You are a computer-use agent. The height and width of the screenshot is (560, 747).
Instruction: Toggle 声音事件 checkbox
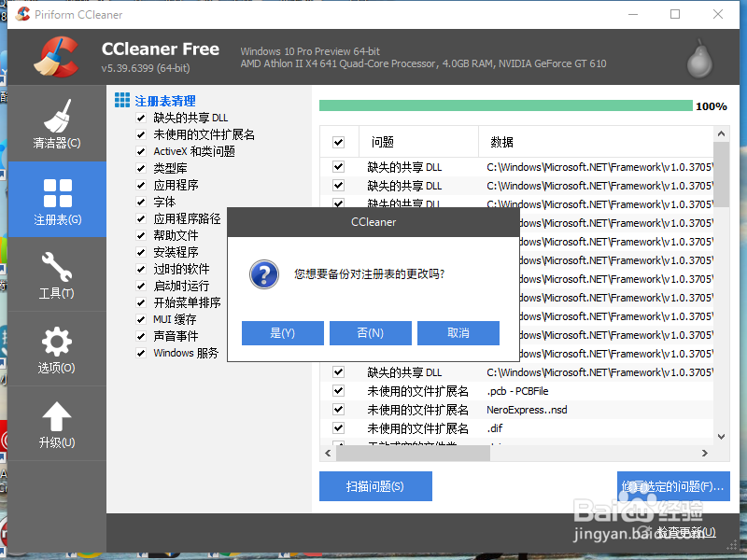tap(141, 336)
